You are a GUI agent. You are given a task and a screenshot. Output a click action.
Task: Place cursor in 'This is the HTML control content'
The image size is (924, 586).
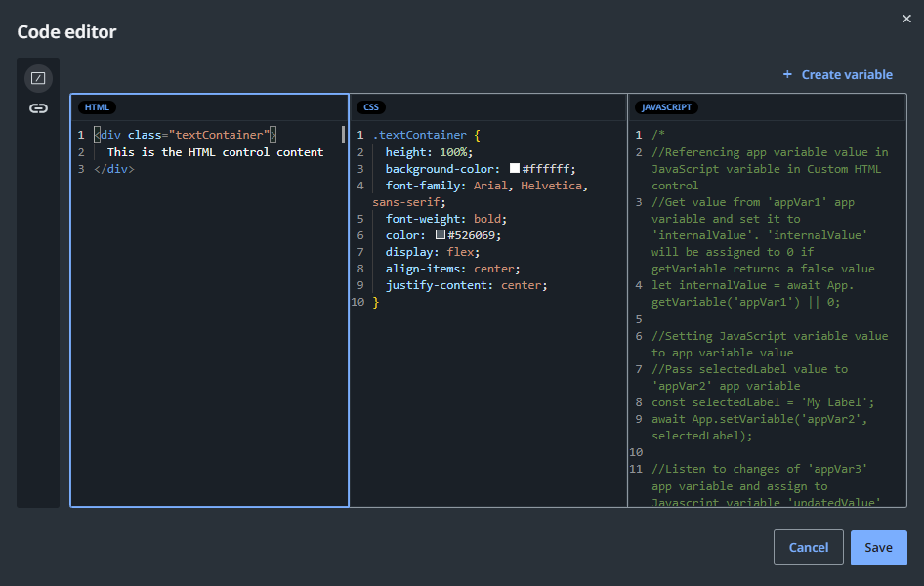215,152
